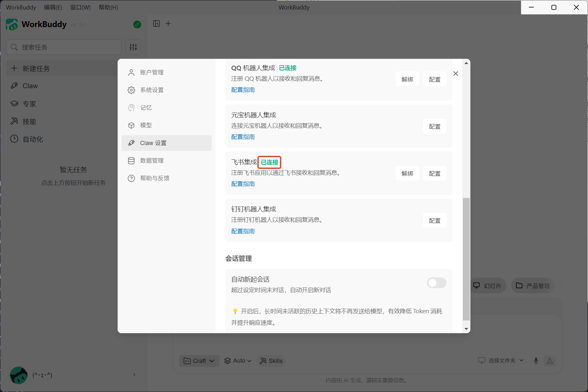Toggle the sidebar collapse icon
The height and width of the screenshot is (392, 588).
(x=156, y=24)
